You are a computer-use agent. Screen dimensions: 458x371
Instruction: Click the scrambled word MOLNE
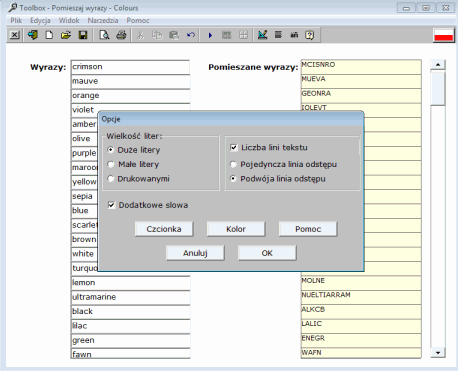click(313, 280)
